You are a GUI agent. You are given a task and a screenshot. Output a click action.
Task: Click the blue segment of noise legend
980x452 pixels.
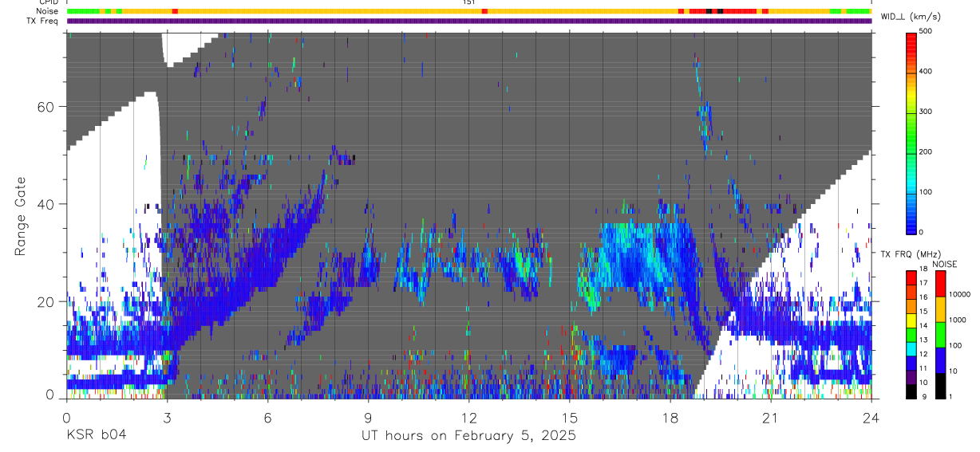941,360
